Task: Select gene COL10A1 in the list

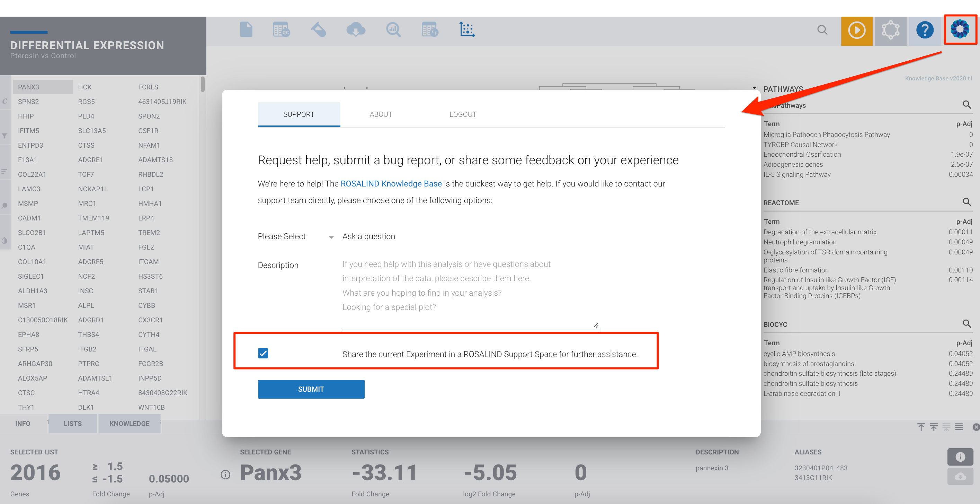Action: click(32, 262)
